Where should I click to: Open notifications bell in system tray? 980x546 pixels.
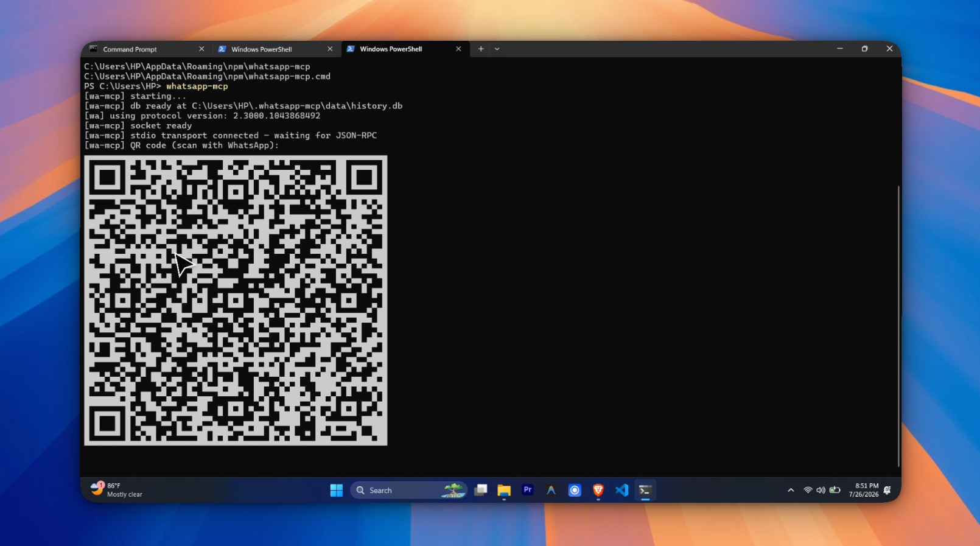coord(887,491)
